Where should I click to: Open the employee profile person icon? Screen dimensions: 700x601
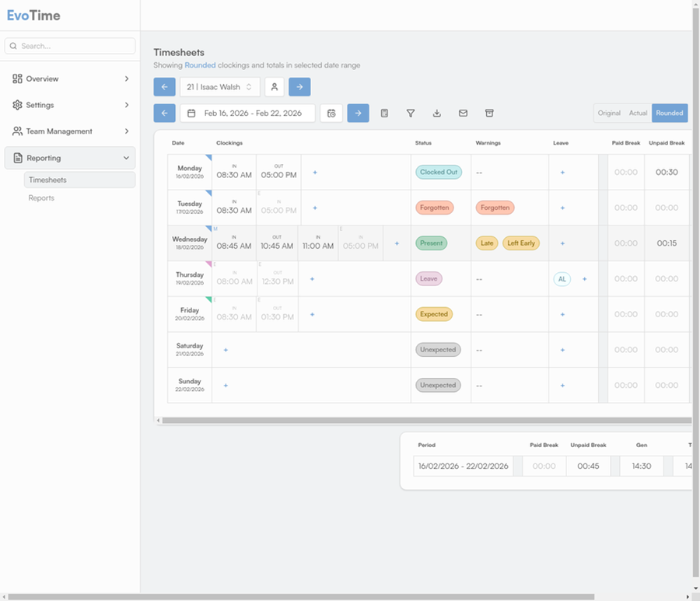pyautogui.click(x=275, y=87)
